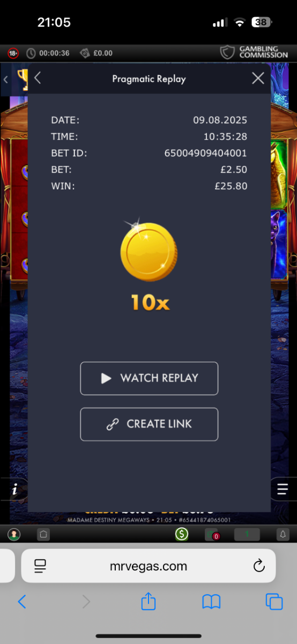Open Safari bookmarks
Screen dimensions: 297x644
(x=211, y=602)
